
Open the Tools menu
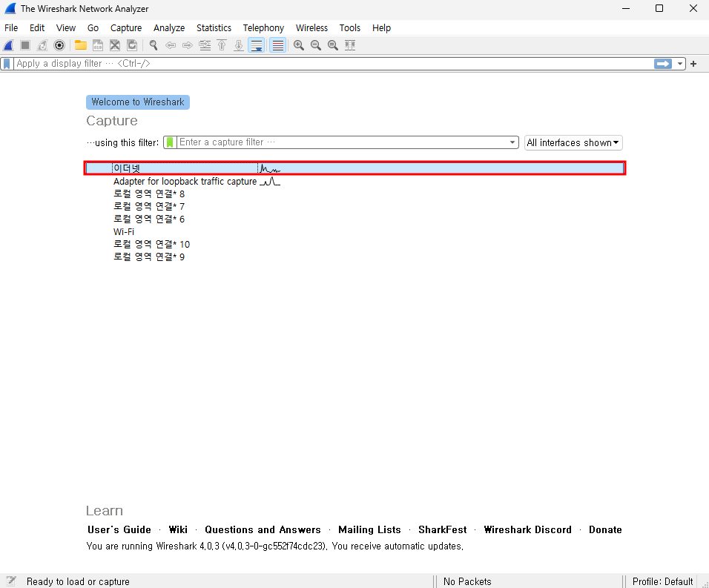[x=350, y=28]
